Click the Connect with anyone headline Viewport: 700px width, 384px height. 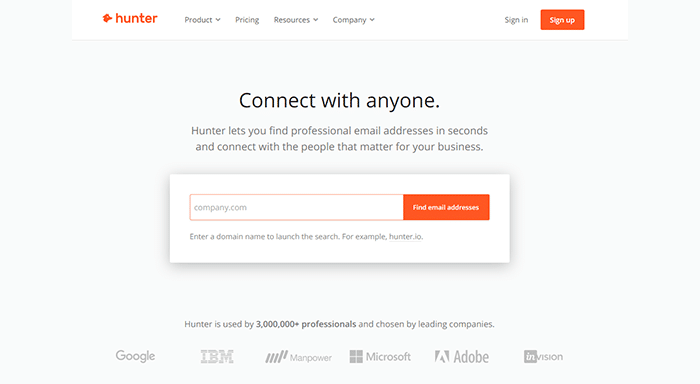(339, 100)
